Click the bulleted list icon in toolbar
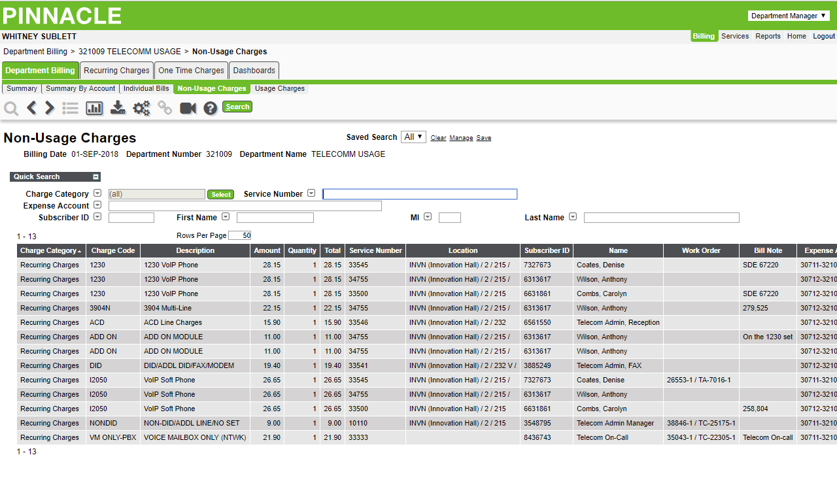Viewport: 837px width, 504px height. [70, 108]
